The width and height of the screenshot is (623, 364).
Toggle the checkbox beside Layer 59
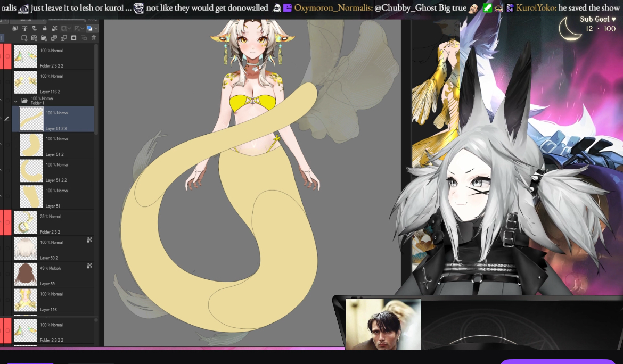point(7,274)
